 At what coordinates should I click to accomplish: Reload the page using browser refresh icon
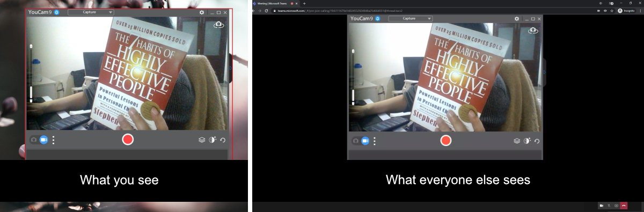coord(266,10)
